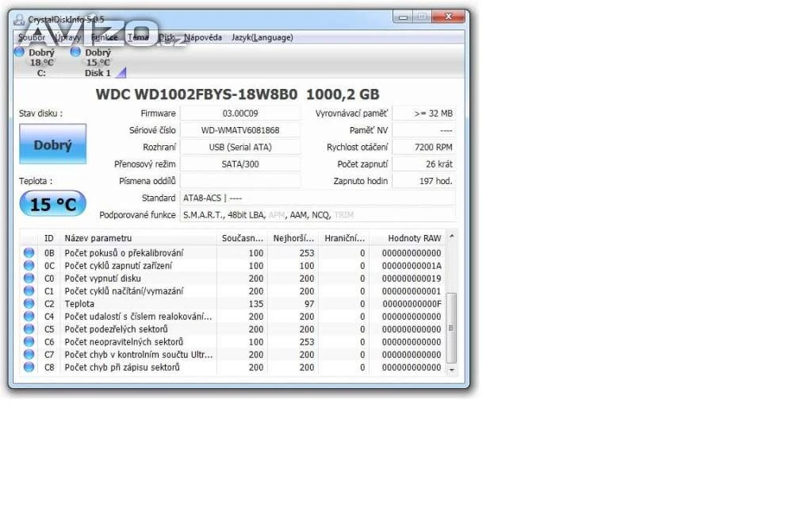Select the Počet neopravitelných sektorů row
The height and width of the screenshot is (508, 812).
[x=135, y=342]
